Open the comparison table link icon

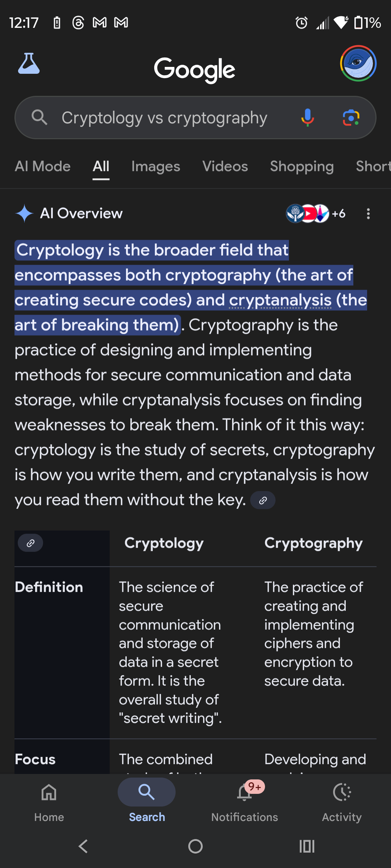pos(30,543)
